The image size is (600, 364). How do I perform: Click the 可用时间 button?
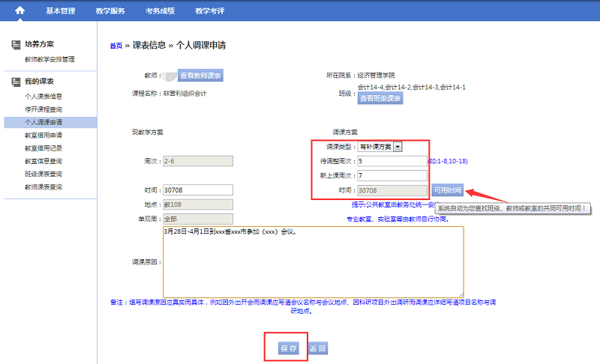447,190
